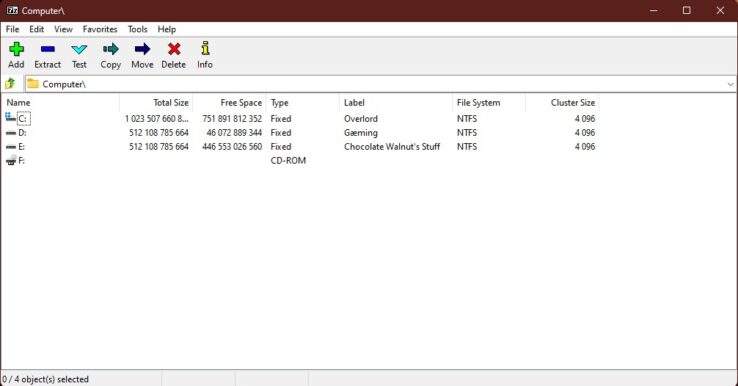Viewport: 738px width, 386px height.
Task: Click the Fixed type in Gæming row
Action: pos(281,133)
